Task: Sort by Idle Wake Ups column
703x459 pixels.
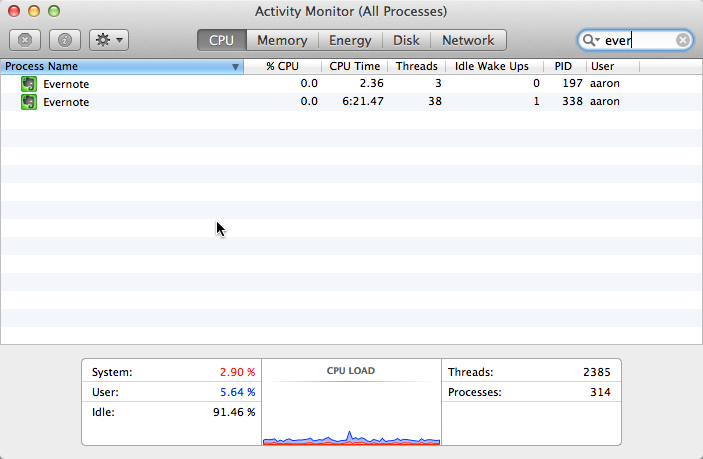Action: tap(492, 66)
